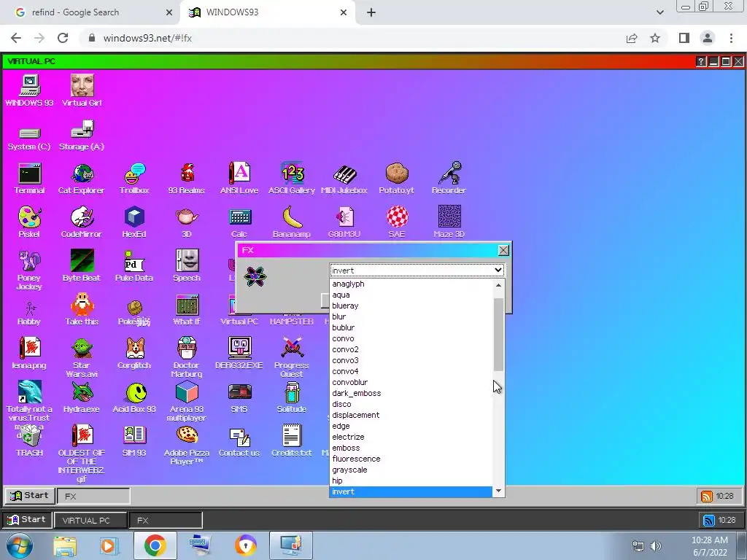Viewport: 747px width, 560px height.
Task: Click inner taskbar RSS feed icon
Action: click(x=706, y=496)
